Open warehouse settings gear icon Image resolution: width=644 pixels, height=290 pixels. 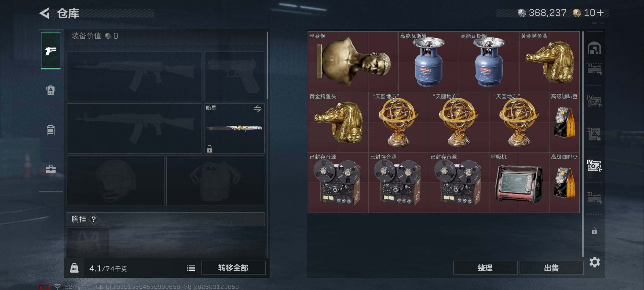[x=595, y=262]
